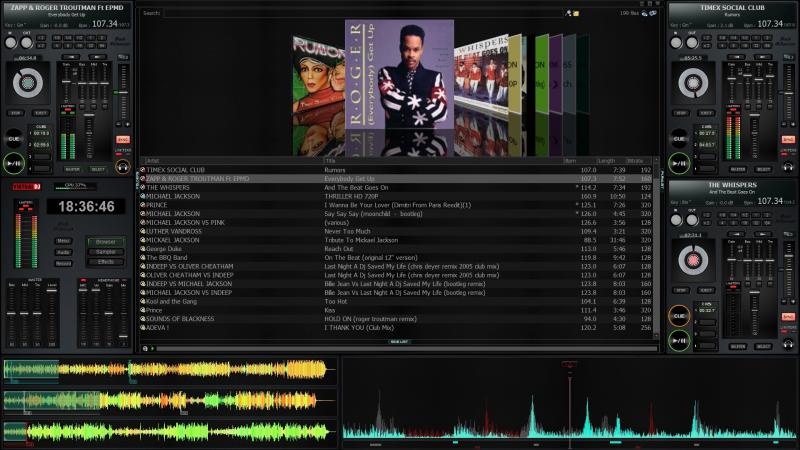
Task: Open the Effects panel
Action: click(x=105, y=262)
